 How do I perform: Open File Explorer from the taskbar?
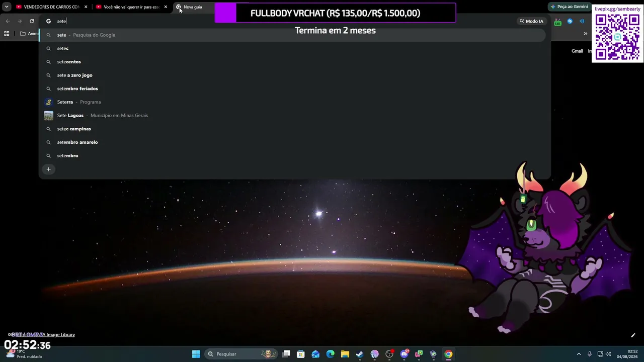(x=345, y=354)
